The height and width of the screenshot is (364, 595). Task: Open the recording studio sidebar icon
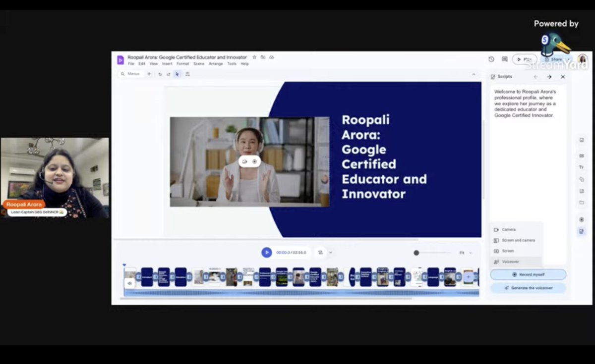coord(582,219)
